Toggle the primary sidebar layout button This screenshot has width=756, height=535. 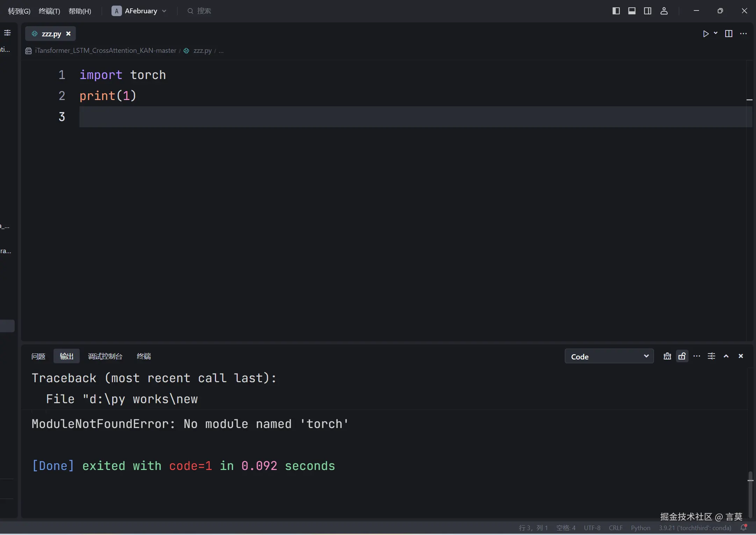pyautogui.click(x=616, y=11)
